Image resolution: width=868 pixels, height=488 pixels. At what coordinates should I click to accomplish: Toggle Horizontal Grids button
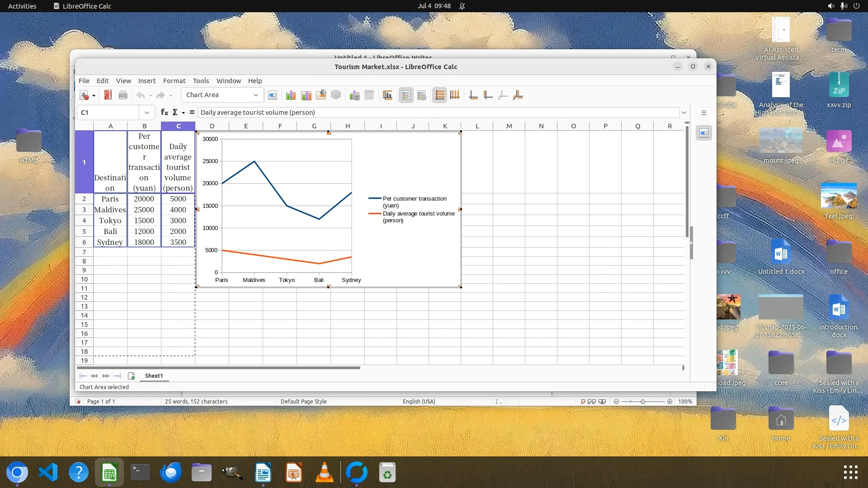(x=439, y=95)
